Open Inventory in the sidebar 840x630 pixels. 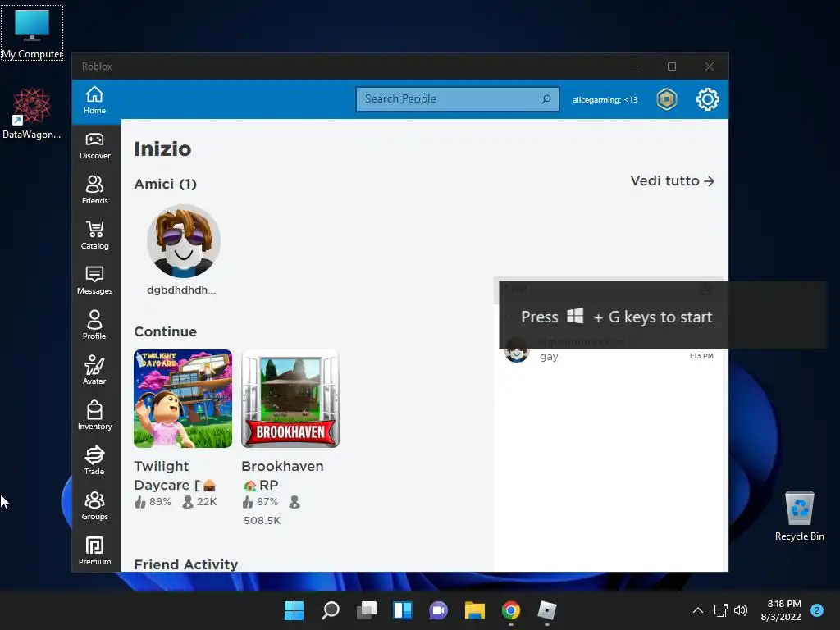click(x=95, y=416)
